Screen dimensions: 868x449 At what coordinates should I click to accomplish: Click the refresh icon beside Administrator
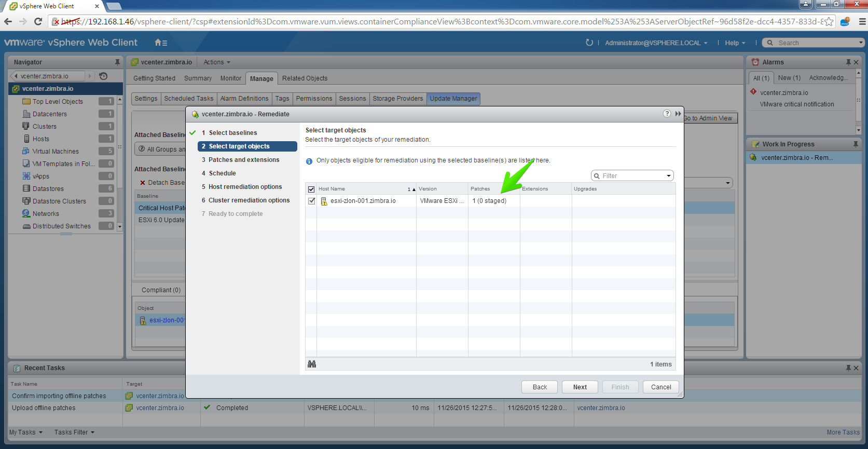[589, 43]
